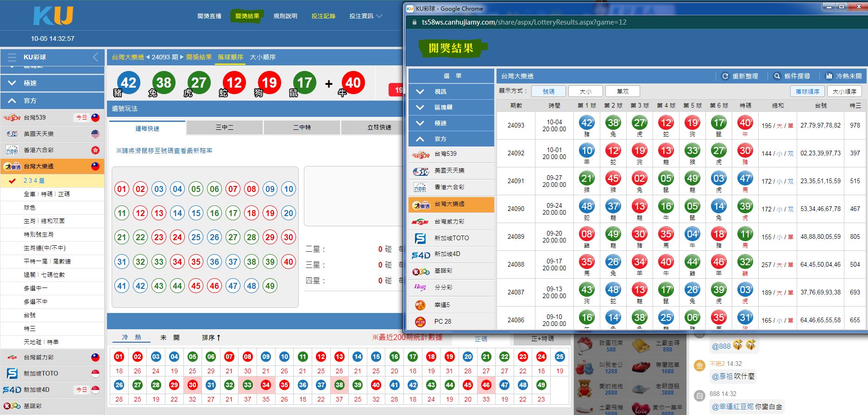The width and height of the screenshot is (868, 415).
Task: Expand 區塊鏈 category in popup menu
Action: [451, 108]
